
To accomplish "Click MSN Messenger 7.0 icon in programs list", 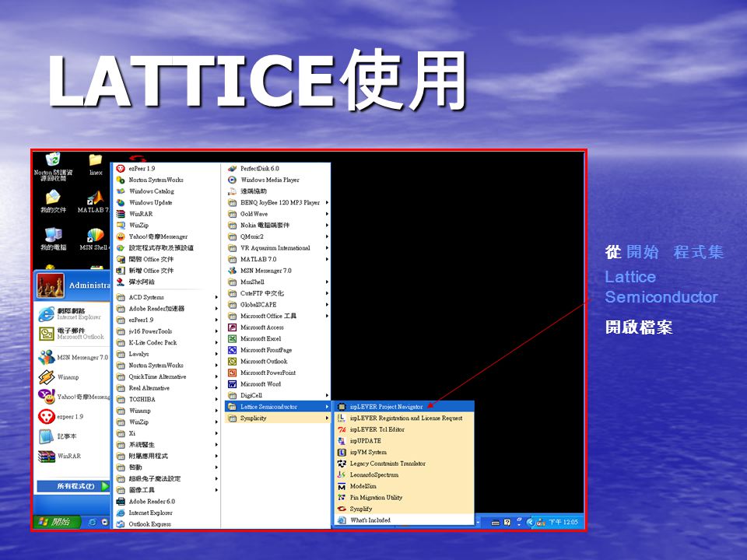I will pos(232,271).
